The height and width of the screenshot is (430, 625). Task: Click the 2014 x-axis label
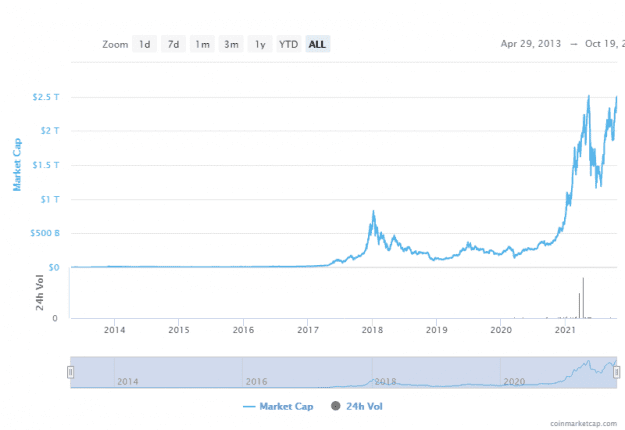[x=114, y=330]
